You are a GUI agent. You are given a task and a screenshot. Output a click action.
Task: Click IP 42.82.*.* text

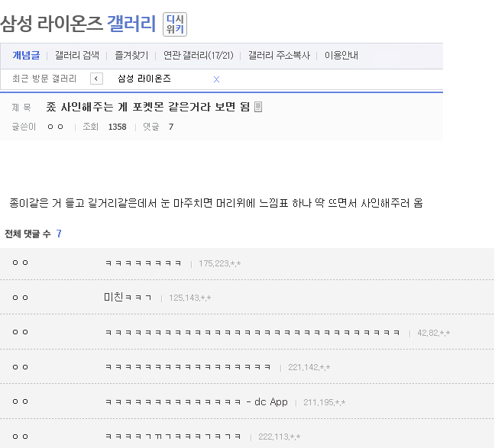(x=433, y=333)
